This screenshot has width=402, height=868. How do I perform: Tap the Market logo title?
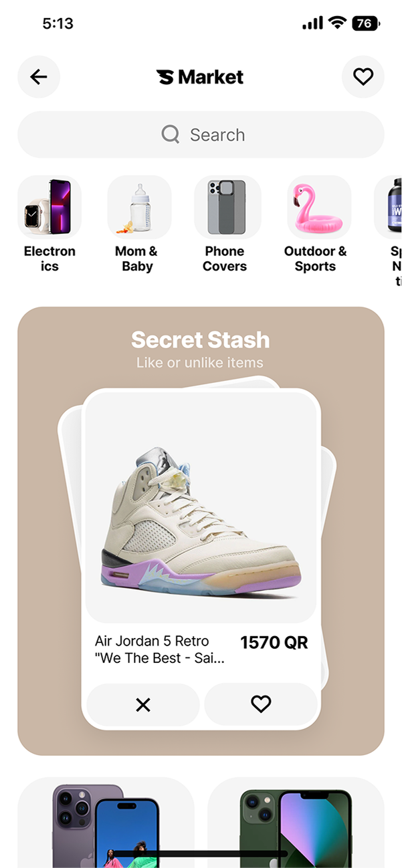200,77
